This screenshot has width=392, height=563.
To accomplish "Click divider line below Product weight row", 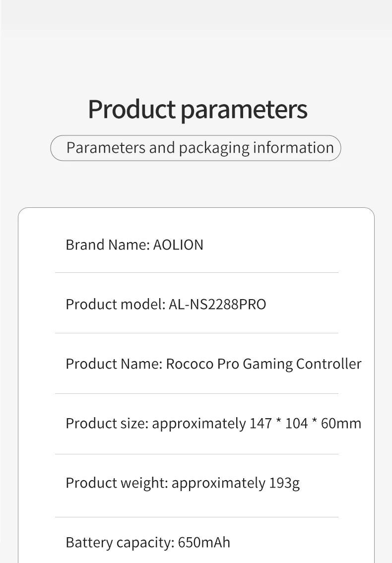I will (196, 517).
